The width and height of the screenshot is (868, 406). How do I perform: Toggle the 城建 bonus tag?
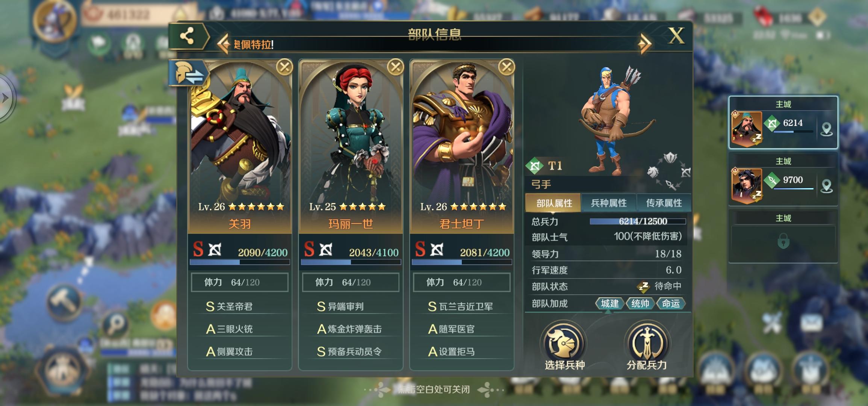(x=609, y=303)
